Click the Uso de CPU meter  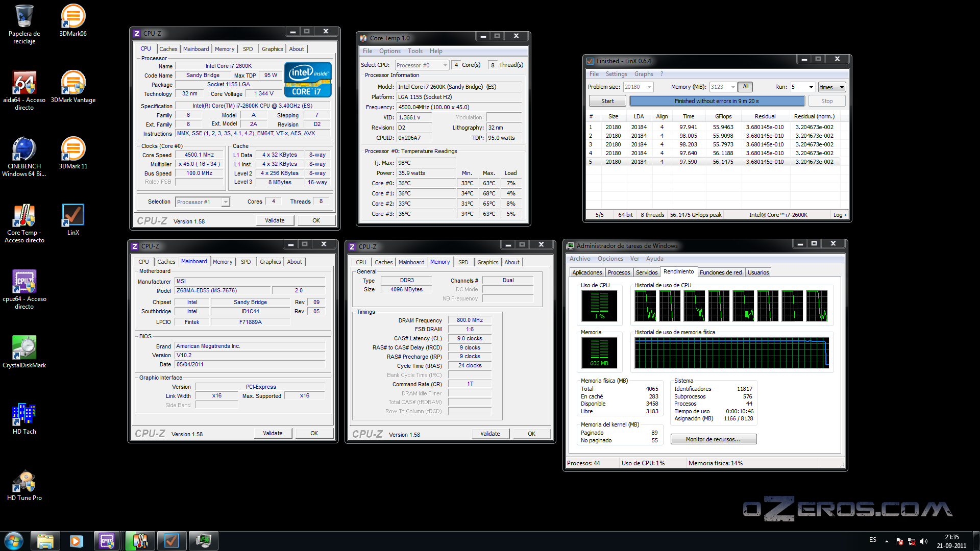600,306
